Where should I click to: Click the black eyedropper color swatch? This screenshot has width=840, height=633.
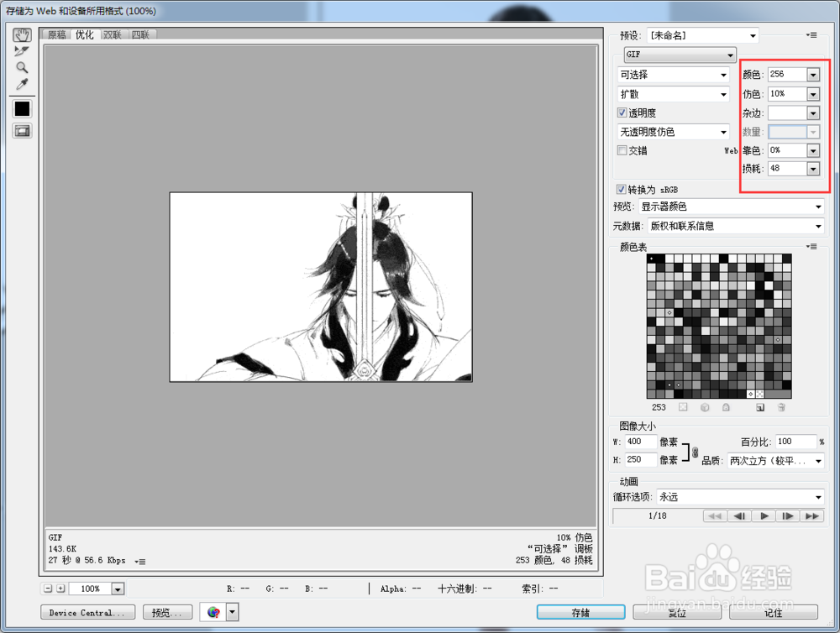click(x=22, y=109)
